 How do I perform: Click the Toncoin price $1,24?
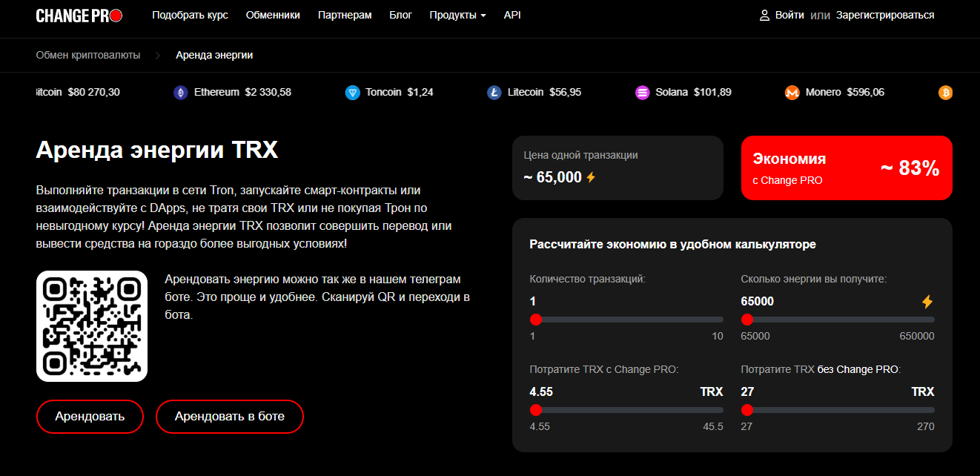click(x=420, y=93)
